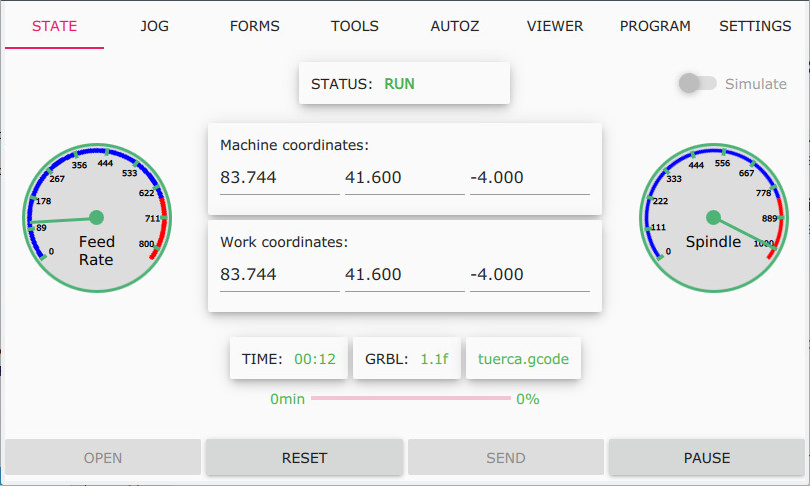Viewport: 810px width, 486px height.
Task: Click machine X coordinate field 83.744
Action: point(279,178)
